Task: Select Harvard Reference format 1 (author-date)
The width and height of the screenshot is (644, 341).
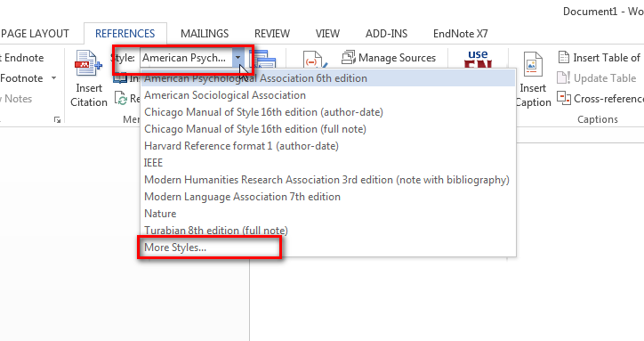Action: (x=327, y=146)
